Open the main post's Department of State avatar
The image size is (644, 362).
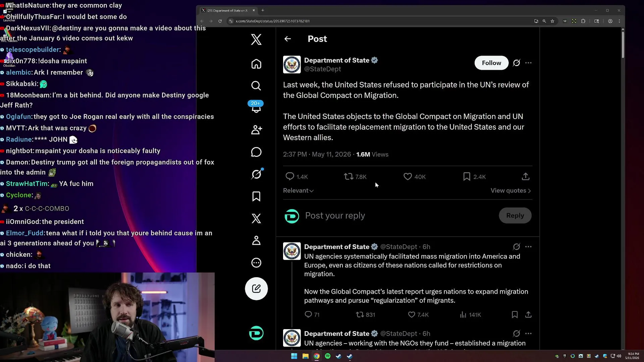pos(292,64)
